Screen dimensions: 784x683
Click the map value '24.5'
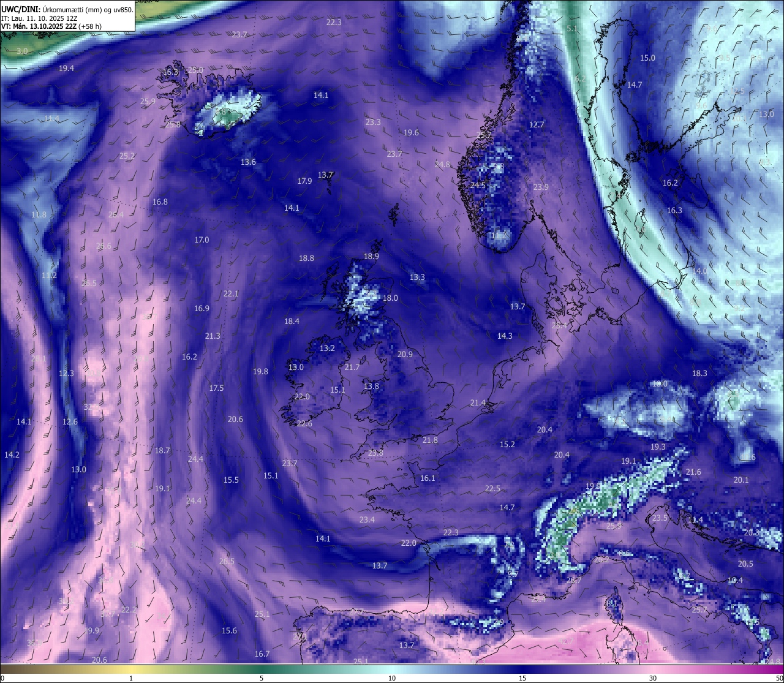coord(478,186)
